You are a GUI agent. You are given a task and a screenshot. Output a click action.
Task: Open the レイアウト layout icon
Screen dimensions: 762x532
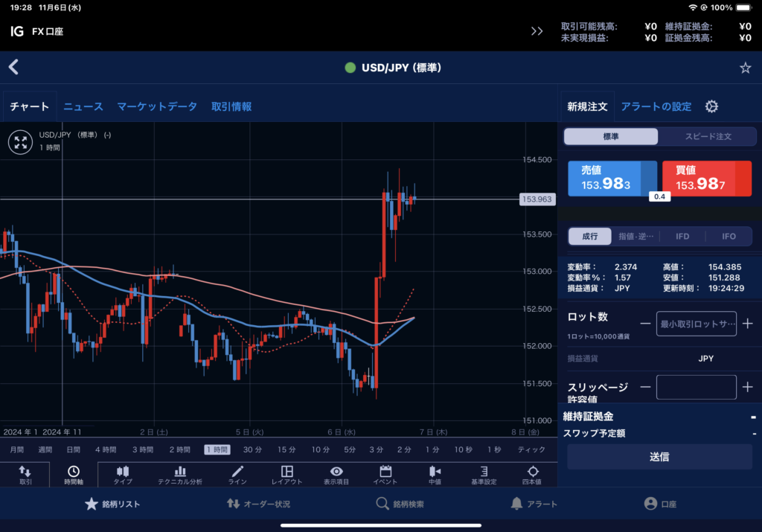click(286, 475)
